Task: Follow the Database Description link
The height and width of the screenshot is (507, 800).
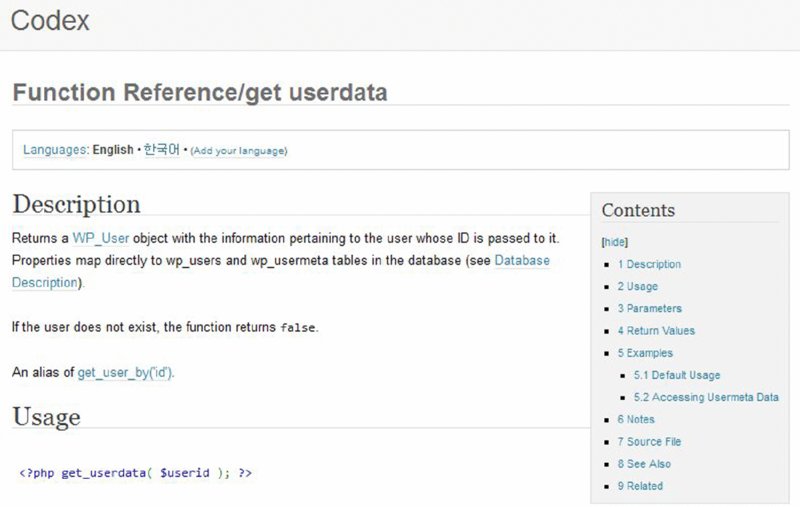Action: tap(522, 261)
